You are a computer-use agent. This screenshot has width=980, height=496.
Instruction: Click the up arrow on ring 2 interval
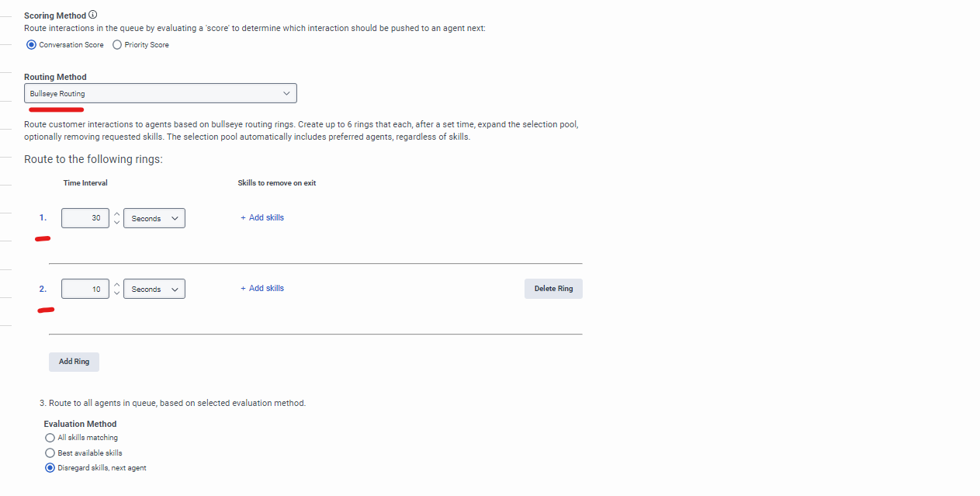(x=116, y=284)
